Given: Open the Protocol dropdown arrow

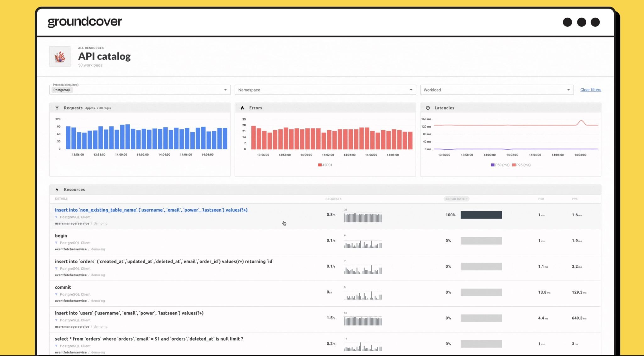Looking at the screenshot, I should pyautogui.click(x=225, y=90).
